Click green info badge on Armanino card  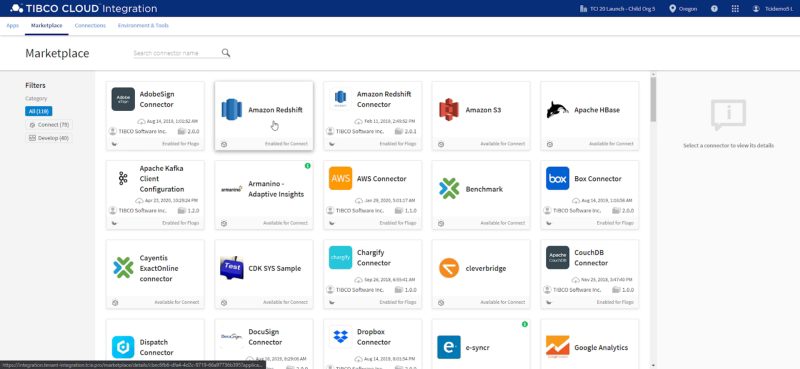point(308,166)
